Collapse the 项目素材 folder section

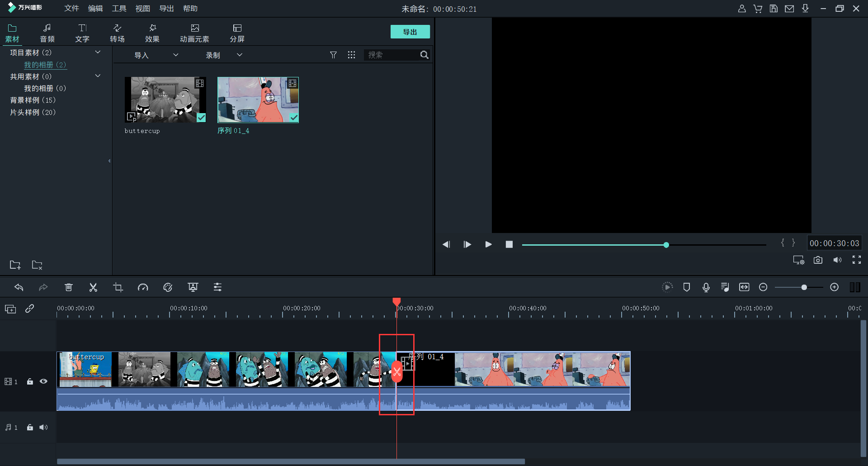(x=98, y=52)
